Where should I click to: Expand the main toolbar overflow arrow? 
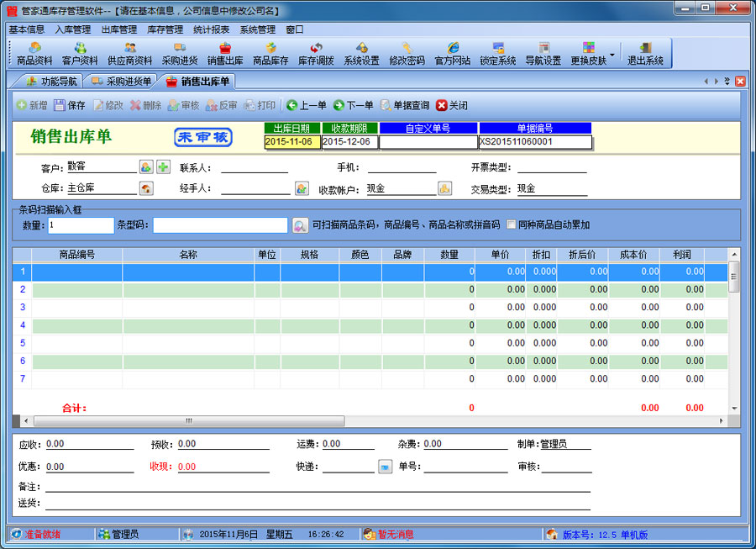coord(612,54)
